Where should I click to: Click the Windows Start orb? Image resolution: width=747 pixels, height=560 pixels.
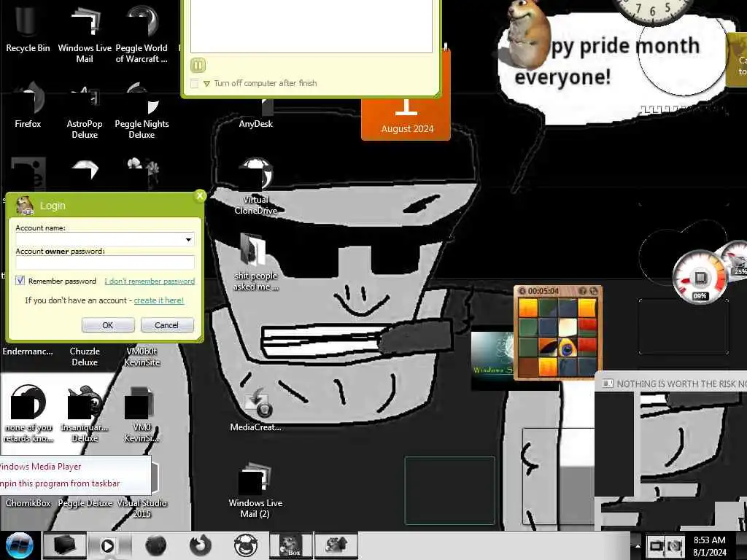[19, 545]
